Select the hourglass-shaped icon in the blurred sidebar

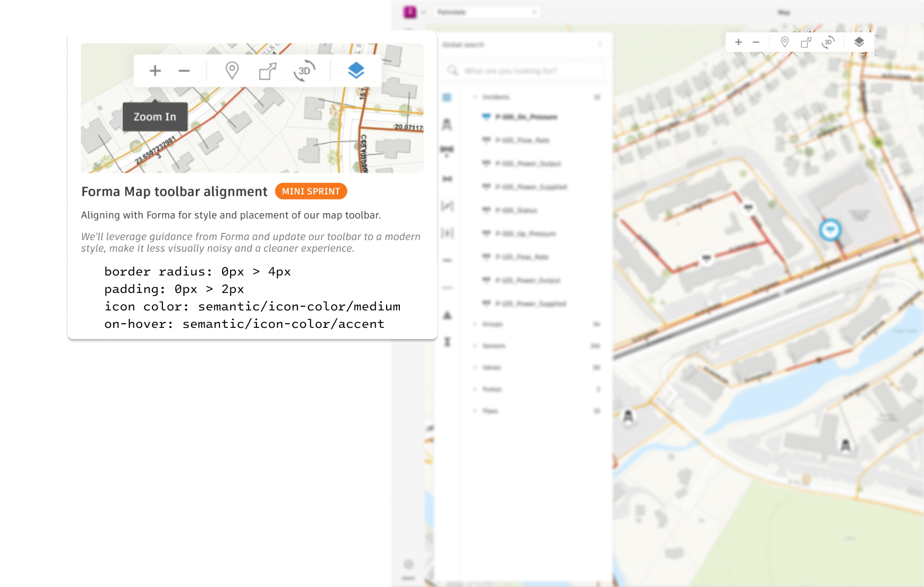447,342
